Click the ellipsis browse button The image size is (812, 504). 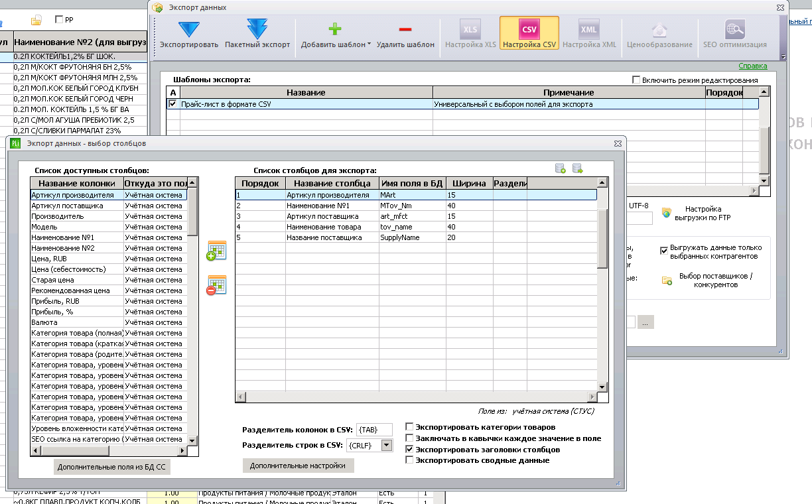click(646, 322)
